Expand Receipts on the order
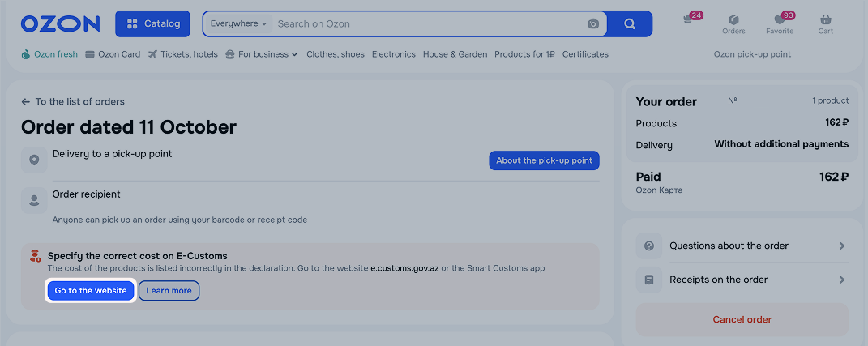This screenshot has width=868, height=346. (x=742, y=280)
